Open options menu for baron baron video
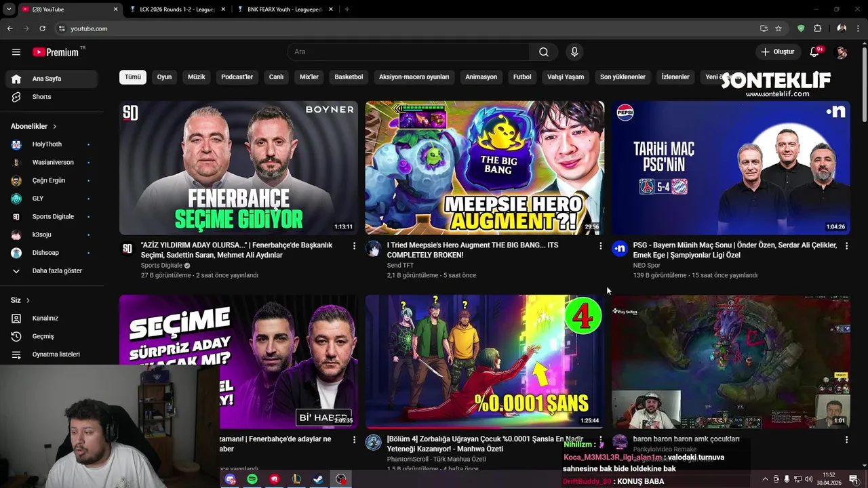The width and height of the screenshot is (868, 488). 846,440
